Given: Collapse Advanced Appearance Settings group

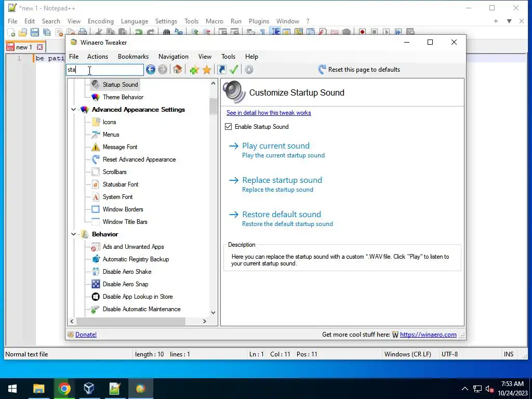Looking at the screenshot, I should click(x=73, y=110).
